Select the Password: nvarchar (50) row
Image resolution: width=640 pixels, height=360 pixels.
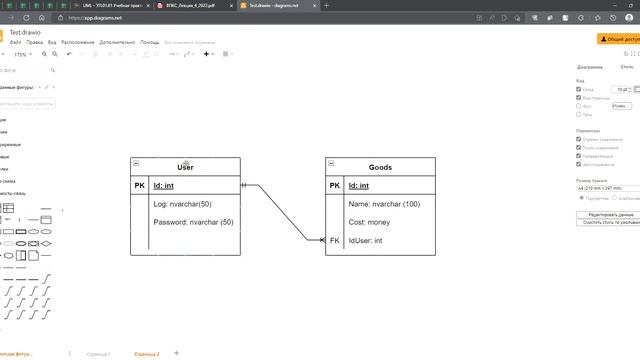(185, 222)
